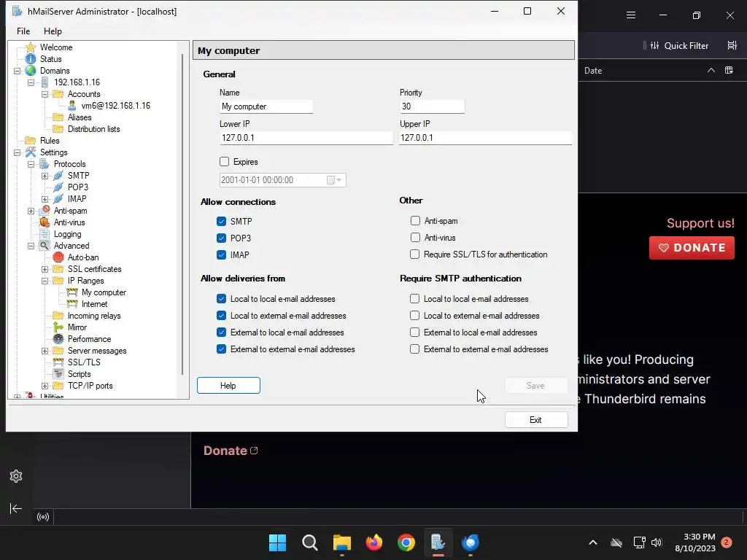Image resolution: width=747 pixels, height=560 pixels.
Task: Click the POP3 protocol icon
Action: click(58, 187)
